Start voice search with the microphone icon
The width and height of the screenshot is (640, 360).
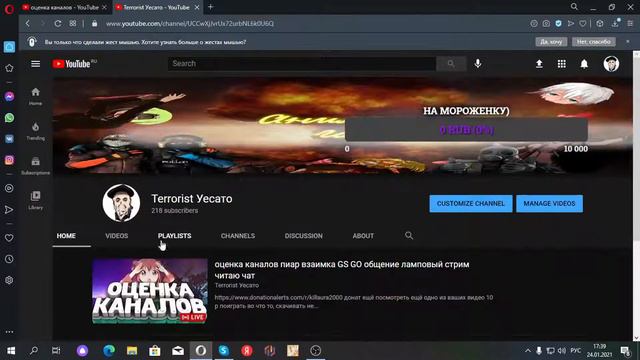[478, 64]
